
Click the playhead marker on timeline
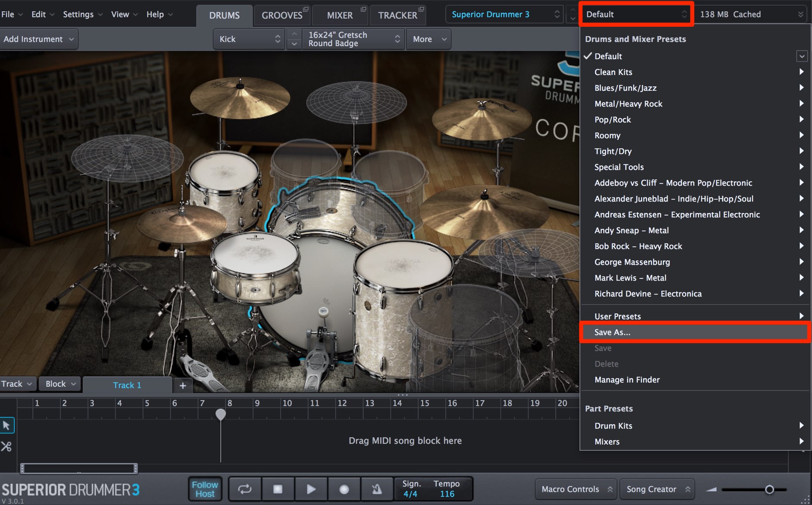click(x=220, y=414)
